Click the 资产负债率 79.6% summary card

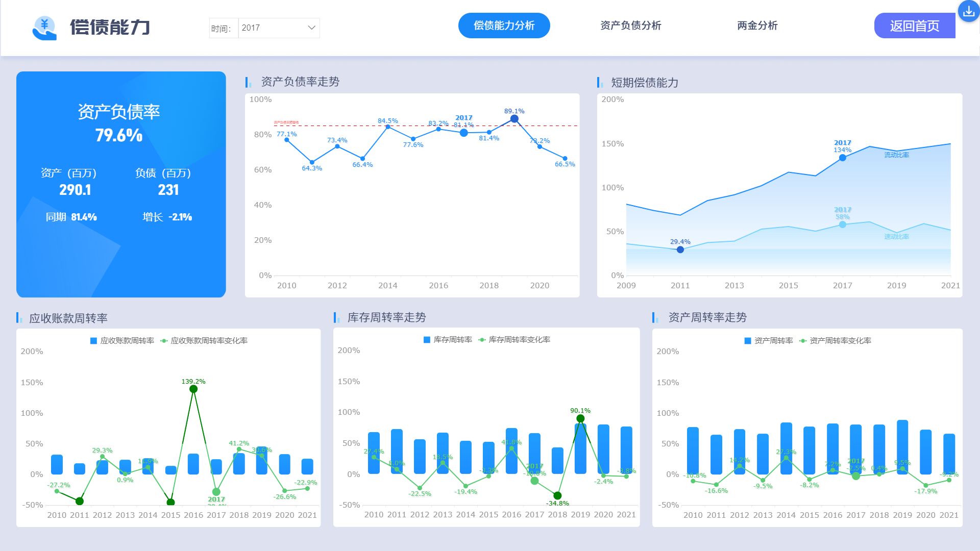pos(121,184)
